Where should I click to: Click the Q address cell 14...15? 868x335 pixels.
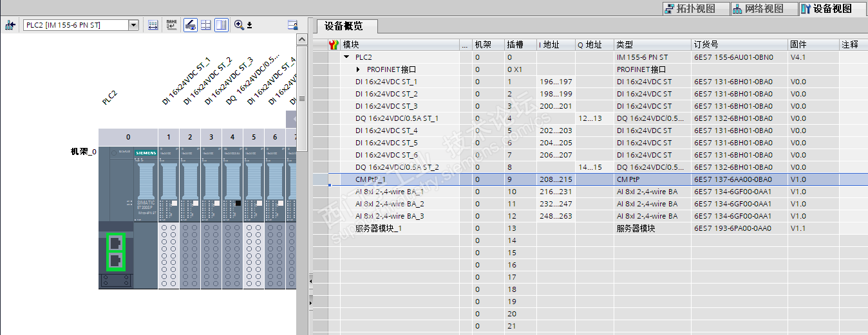tap(594, 167)
